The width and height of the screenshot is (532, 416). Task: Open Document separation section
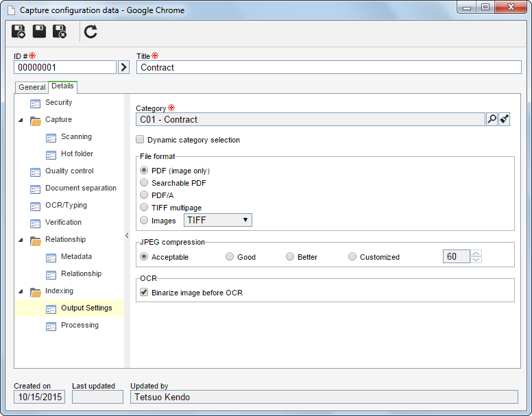(x=81, y=188)
